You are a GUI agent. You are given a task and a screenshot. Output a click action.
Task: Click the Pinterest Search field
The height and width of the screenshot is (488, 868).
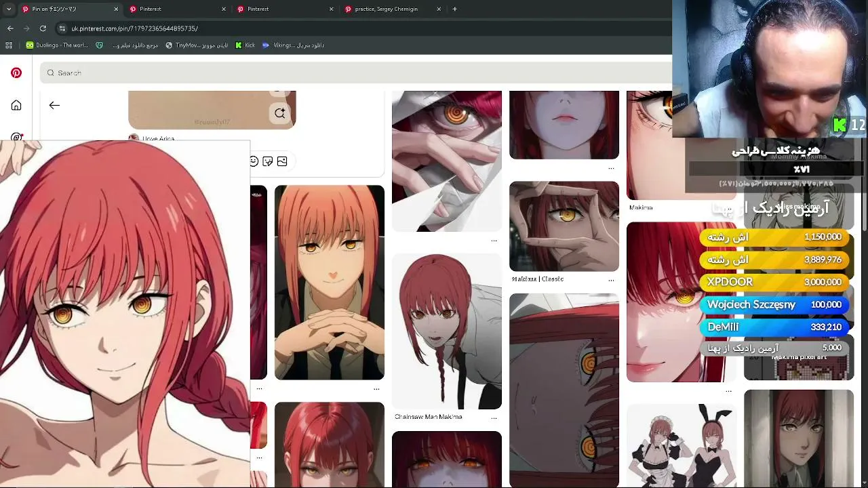(355, 73)
